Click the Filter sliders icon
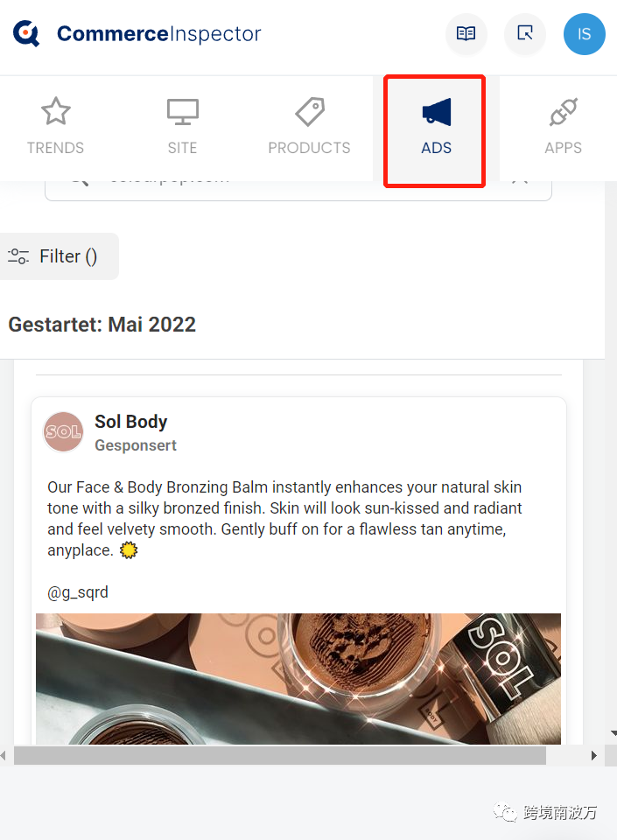 18,256
